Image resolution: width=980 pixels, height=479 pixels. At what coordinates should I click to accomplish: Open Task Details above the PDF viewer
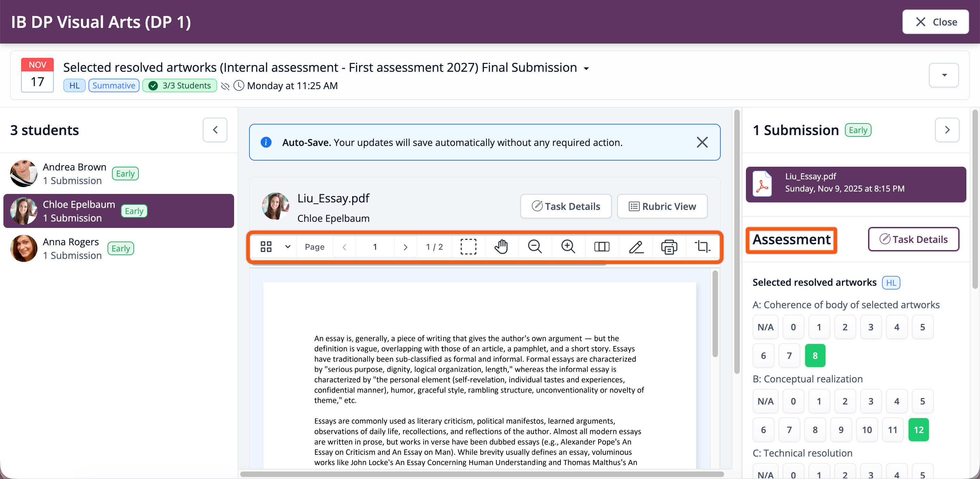pos(566,206)
